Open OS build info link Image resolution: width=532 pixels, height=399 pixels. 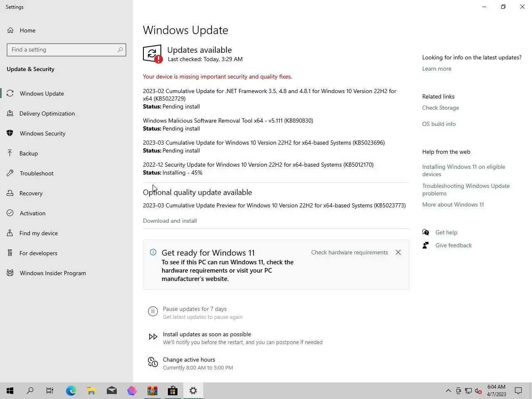(439, 124)
